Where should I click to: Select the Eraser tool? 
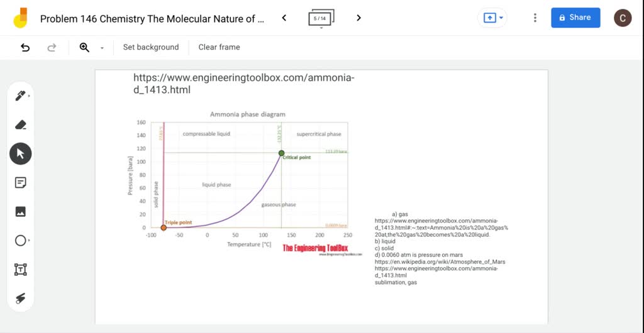[20, 124]
